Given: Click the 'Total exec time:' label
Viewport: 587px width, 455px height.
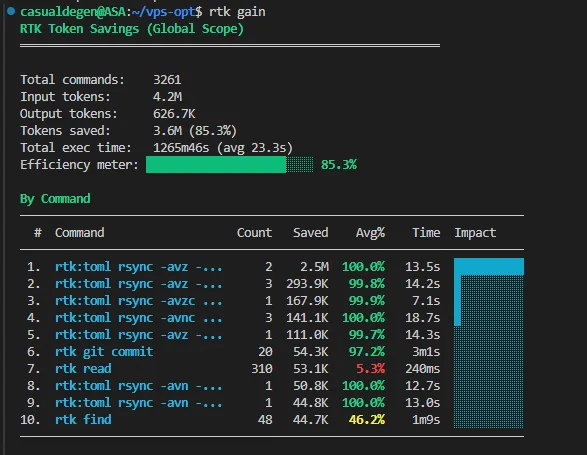Looking at the screenshot, I should (76, 148).
